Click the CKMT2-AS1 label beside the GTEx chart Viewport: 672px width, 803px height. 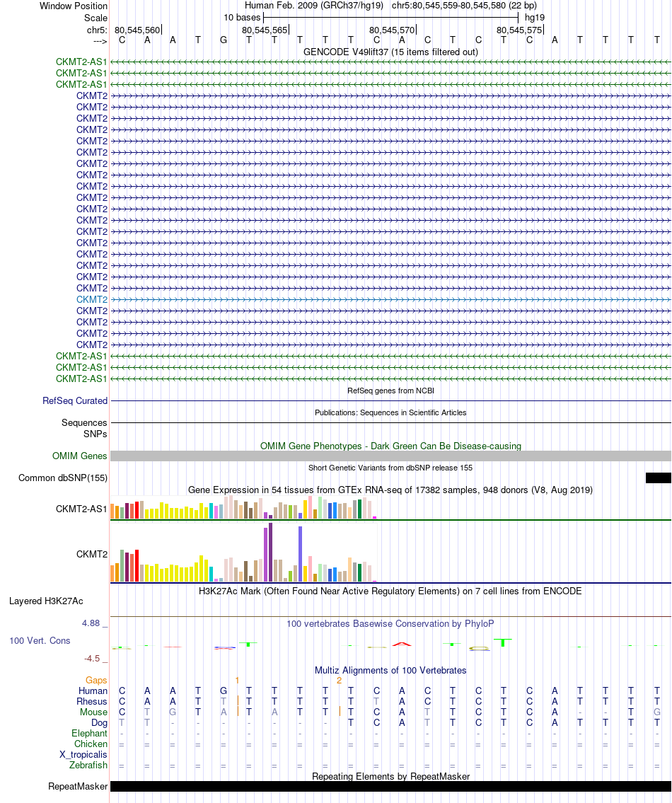tap(82, 509)
